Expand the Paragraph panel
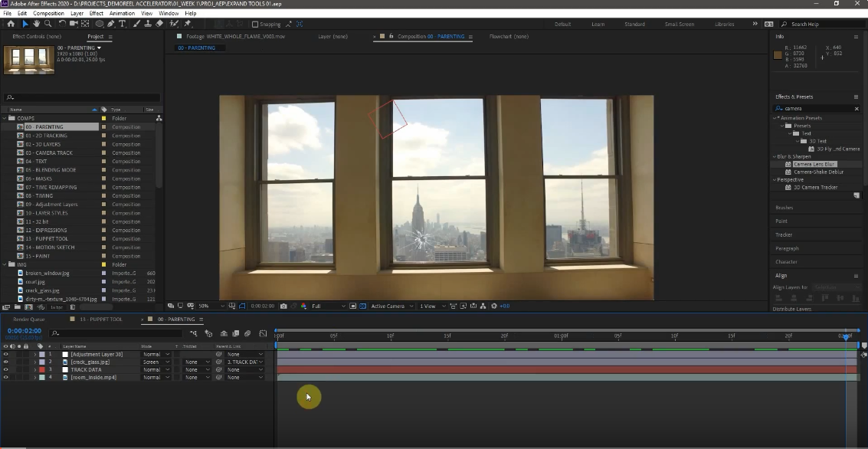The height and width of the screenshot is (449, 868). tap(788, 248)
